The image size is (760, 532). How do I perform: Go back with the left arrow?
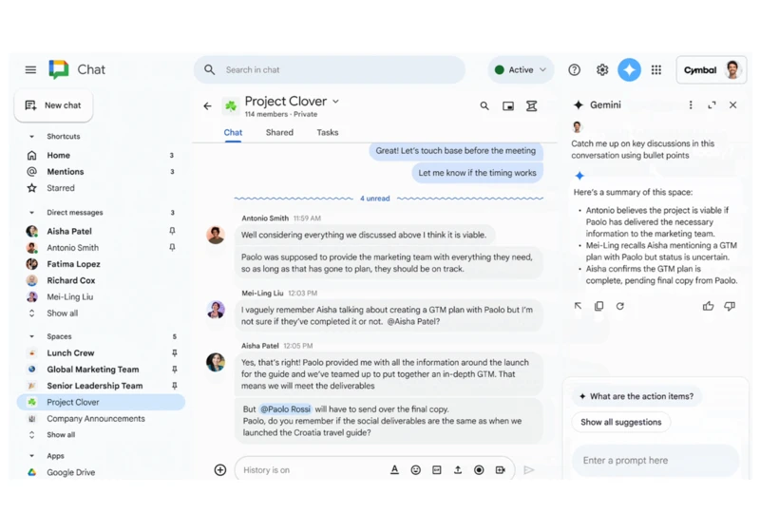tap(207, 106)
